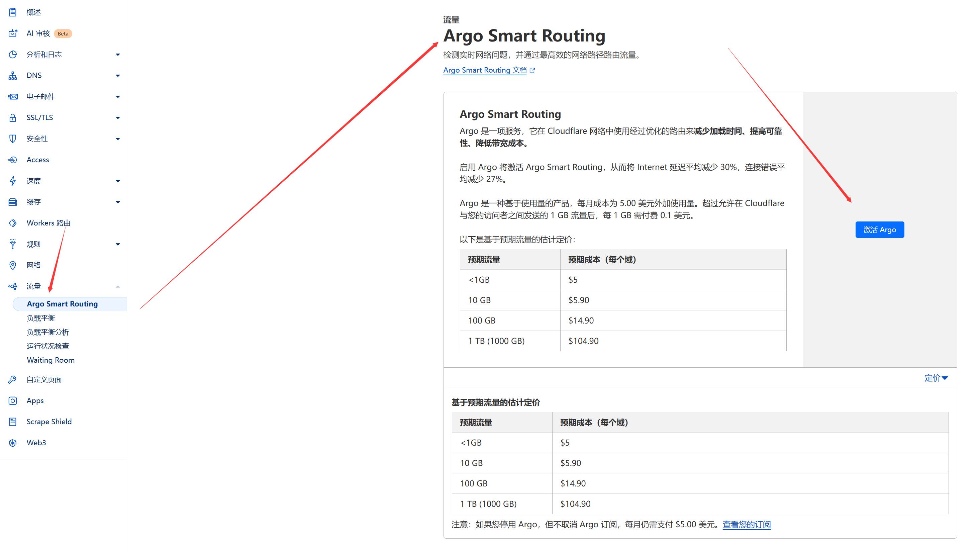Open the Access menu item
Screen dimensions: 980x551
[38, 160]
